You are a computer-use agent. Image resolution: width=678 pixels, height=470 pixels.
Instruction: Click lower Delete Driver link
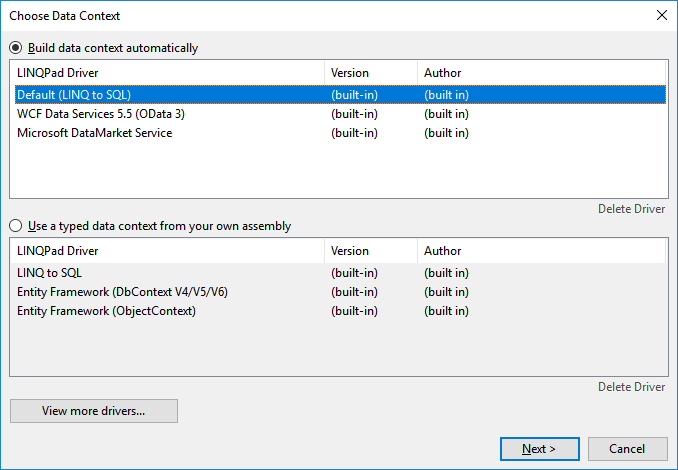coord(631,387)
